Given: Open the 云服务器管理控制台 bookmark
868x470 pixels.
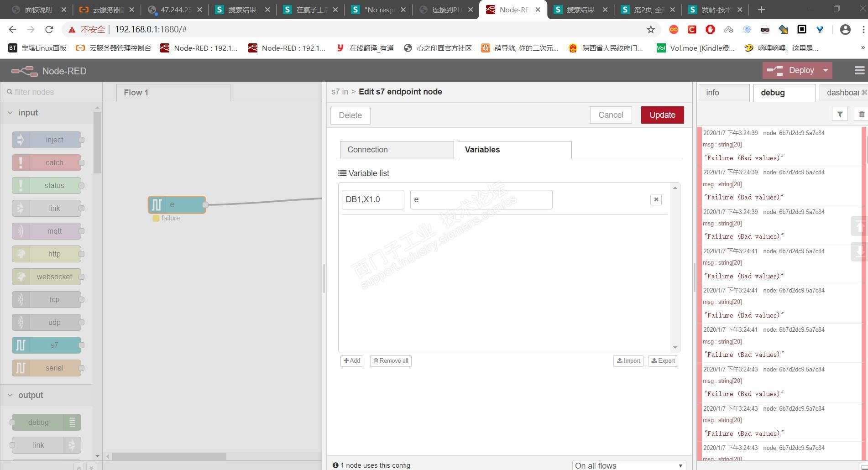Looking at the screenshot, I should click(113, 48).
